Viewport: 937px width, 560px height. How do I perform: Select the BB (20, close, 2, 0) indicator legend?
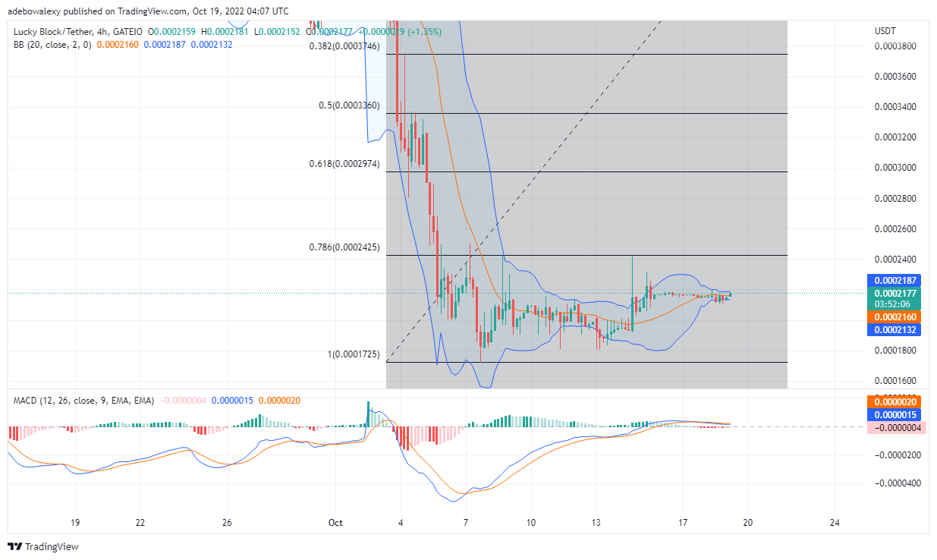[52, 45]
